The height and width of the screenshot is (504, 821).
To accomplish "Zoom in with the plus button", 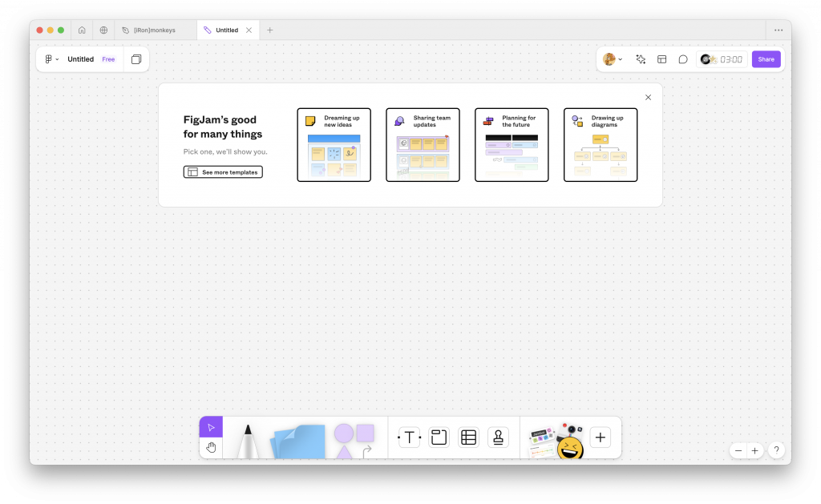I will tap(754, 450).
